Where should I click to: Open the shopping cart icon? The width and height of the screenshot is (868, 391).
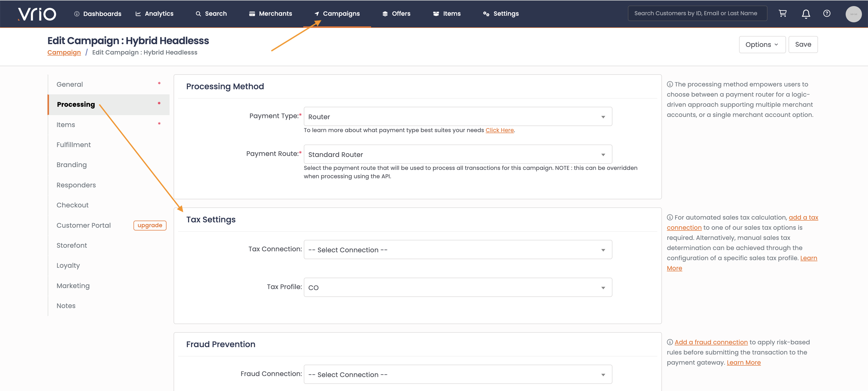[782, 13]
